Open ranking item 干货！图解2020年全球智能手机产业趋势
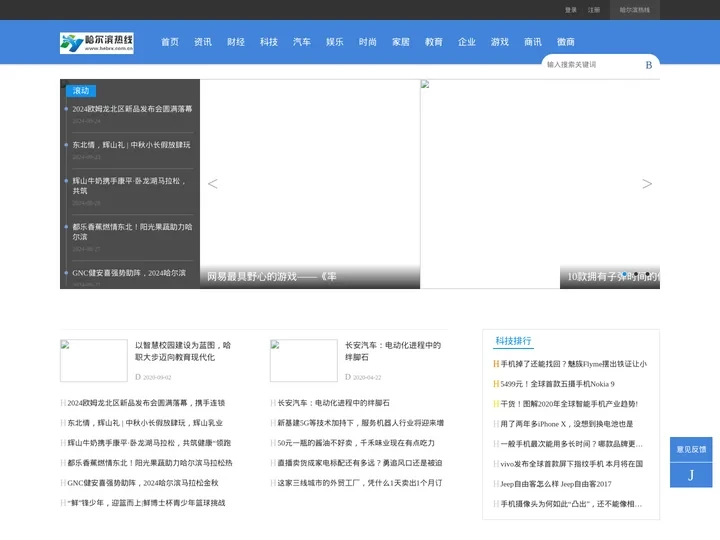The image size is (720, 540). [569, 404]
